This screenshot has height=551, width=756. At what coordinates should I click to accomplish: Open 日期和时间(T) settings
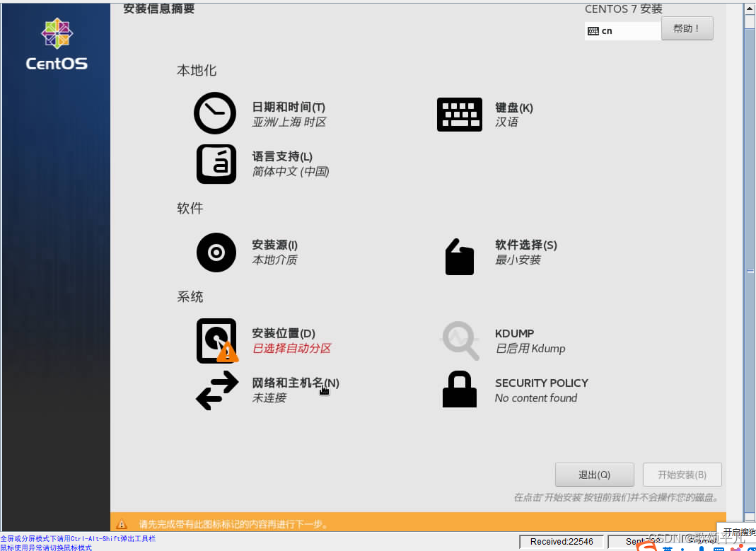289,107
